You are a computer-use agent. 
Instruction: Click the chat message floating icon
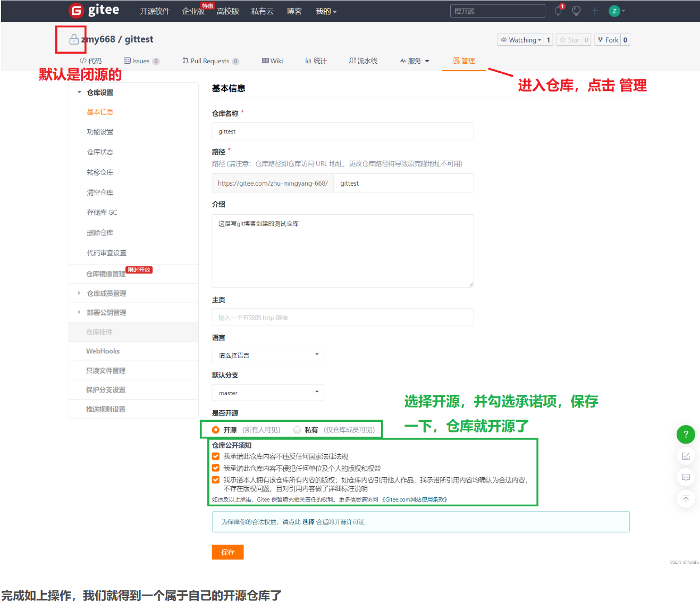686,477
